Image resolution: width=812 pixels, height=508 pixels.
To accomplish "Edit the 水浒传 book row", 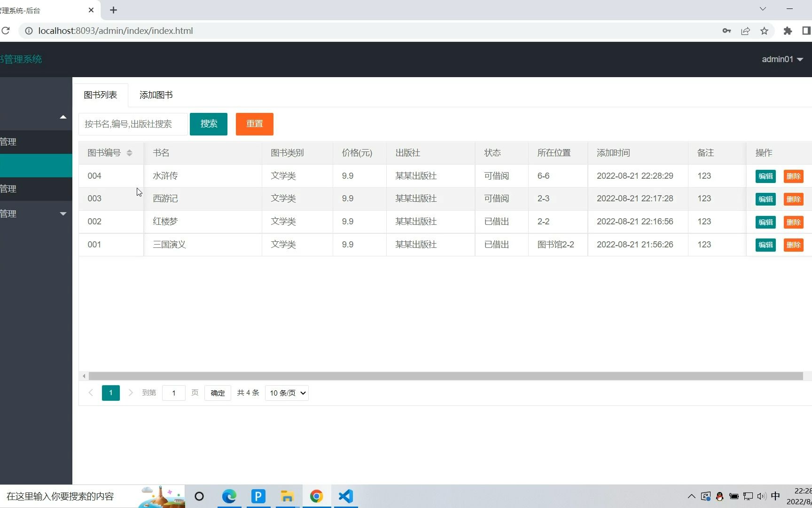I will 765,176.
